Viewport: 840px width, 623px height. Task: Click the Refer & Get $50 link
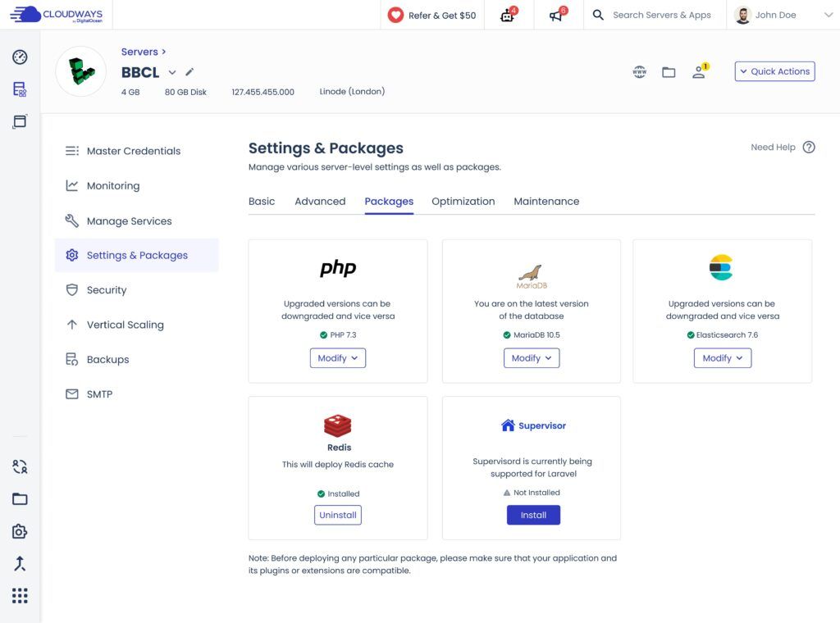442,16
